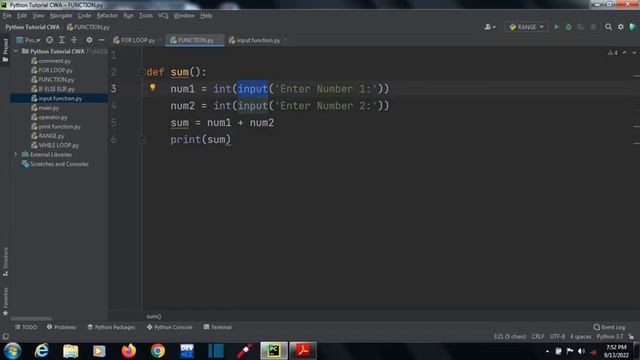Screen dimensions: 640x360
Task: Click the Windows Start button
Action: coord(12,351)
